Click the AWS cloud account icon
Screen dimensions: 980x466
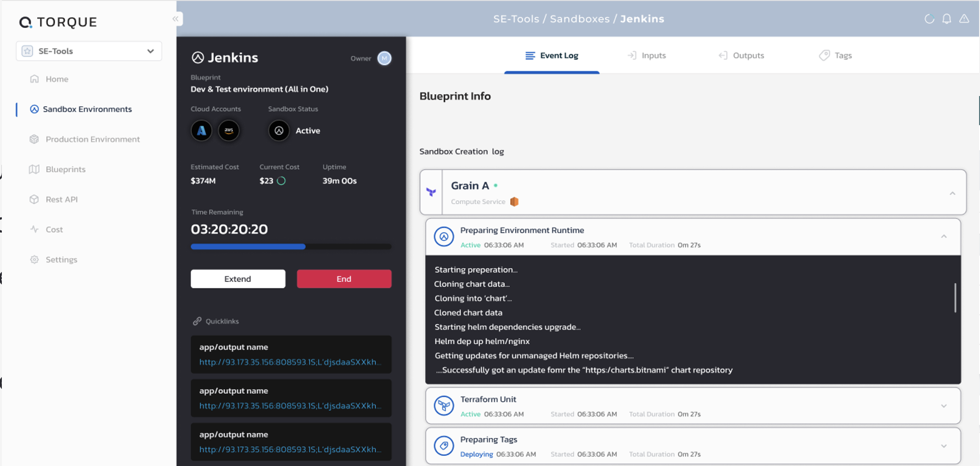pos(229,131)
